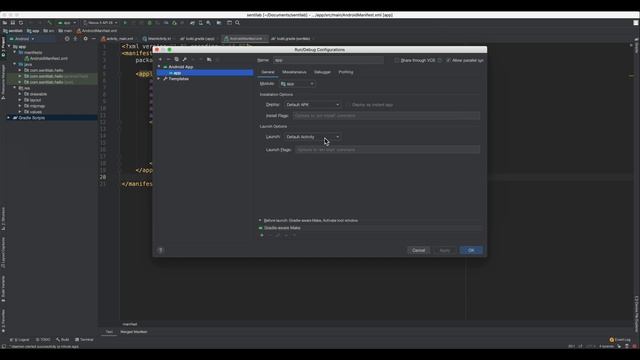Copy the selected run configuration
The image size is (640, 360).
coord(176,60)
